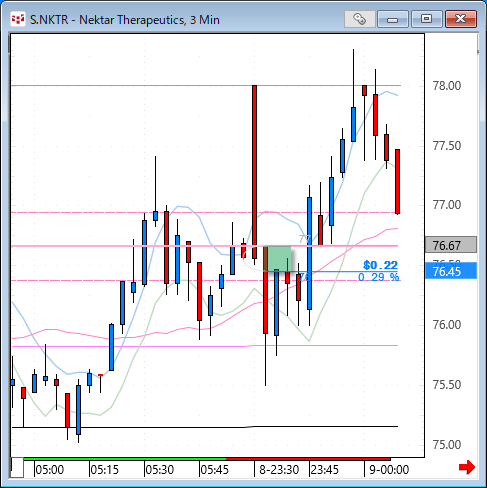Click the 75.50 price axis label
This screenshot has height=488, width=487.
(x=447, y=385)
